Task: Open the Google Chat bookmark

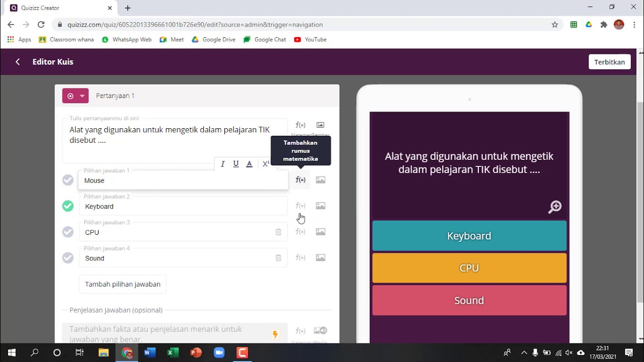Action: pos(265,40)
